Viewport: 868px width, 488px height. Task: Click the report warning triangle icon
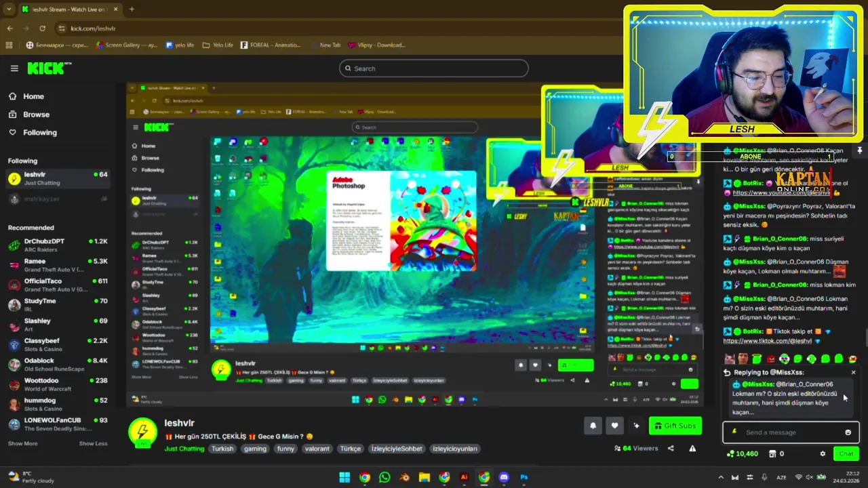point(692,449)
